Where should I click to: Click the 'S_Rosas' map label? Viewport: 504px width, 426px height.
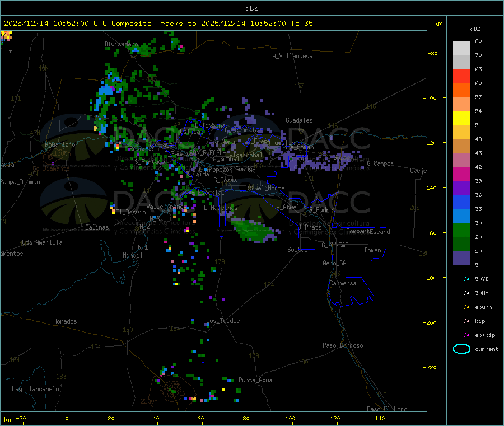(x=225, y=180)
